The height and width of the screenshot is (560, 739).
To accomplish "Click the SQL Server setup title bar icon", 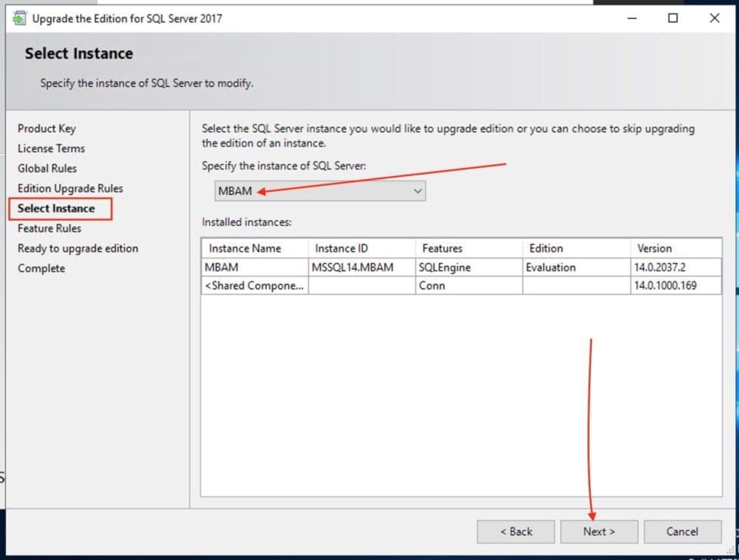I will [x=20, y=18].
